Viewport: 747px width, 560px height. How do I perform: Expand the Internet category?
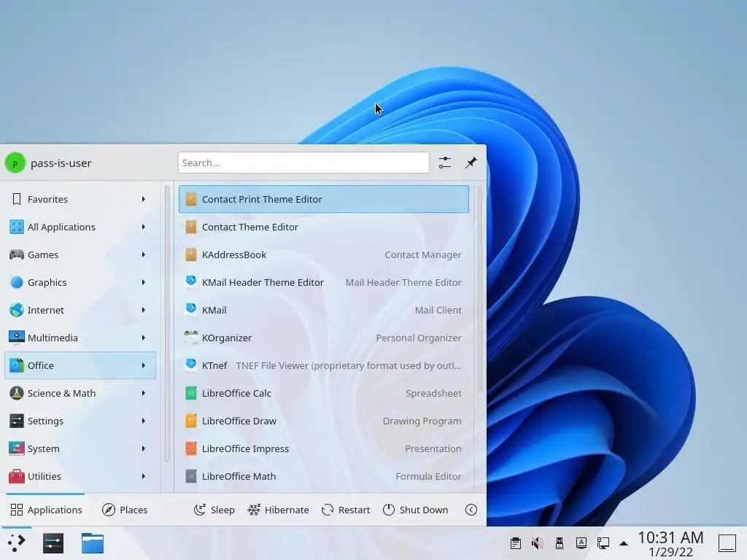[x=80, y=310]
